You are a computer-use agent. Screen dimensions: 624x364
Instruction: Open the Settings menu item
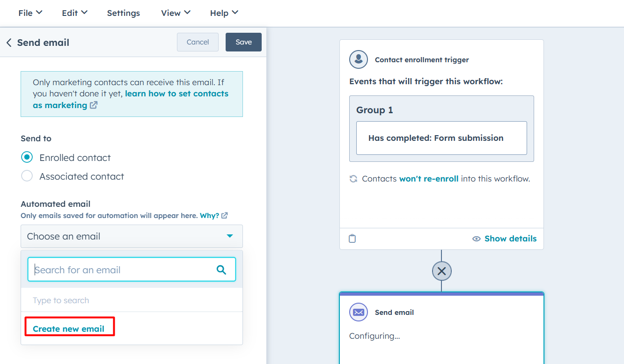point(123,13)
